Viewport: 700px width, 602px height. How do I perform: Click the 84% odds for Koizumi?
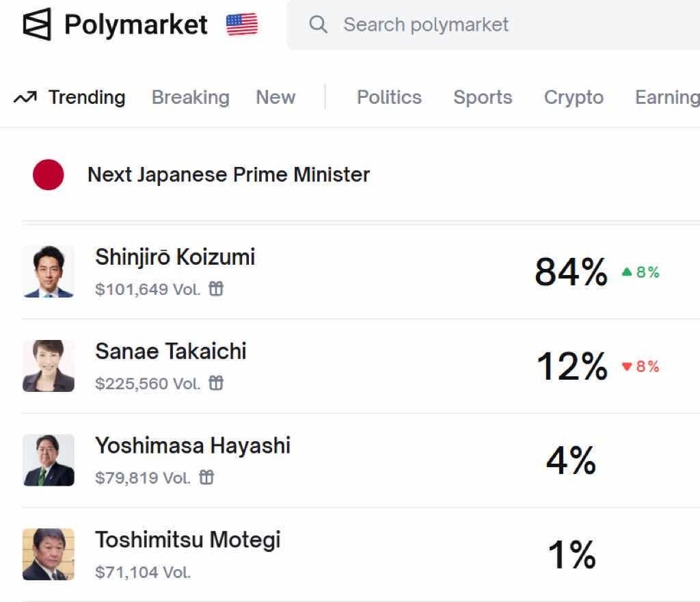(571, 272)
